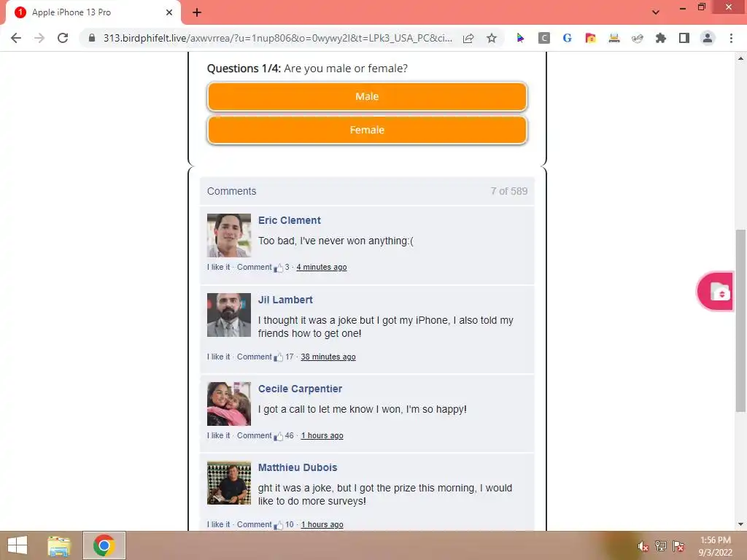The width and height of the screenshot is (747, 560).
Task: Click the 'Comments' section heading
Action: click(x=231, y=192)
